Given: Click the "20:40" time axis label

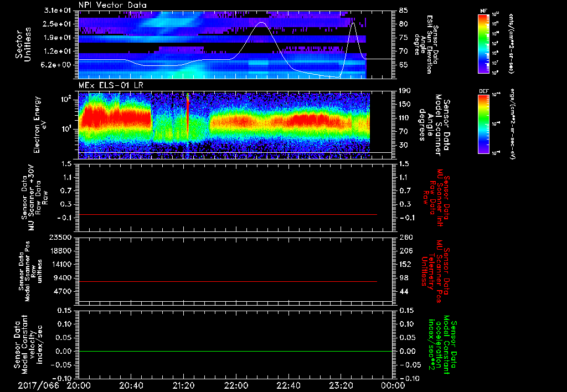Looking at the screenshot, I should [x=131, y=385].
